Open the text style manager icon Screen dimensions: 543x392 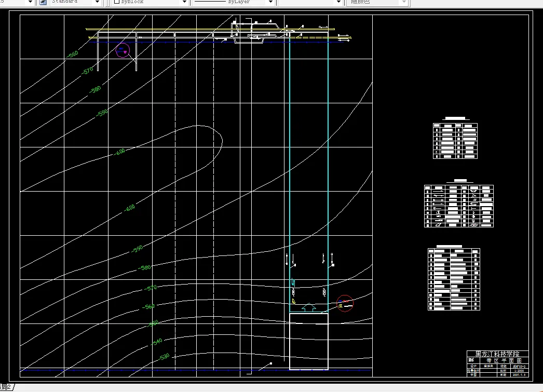(x=43, y=2)
